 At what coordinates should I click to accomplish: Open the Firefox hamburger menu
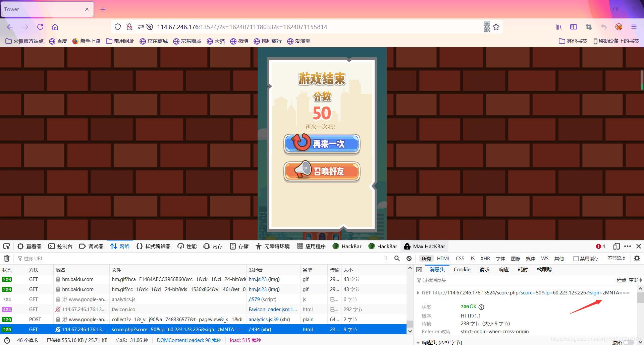point(634,27)
